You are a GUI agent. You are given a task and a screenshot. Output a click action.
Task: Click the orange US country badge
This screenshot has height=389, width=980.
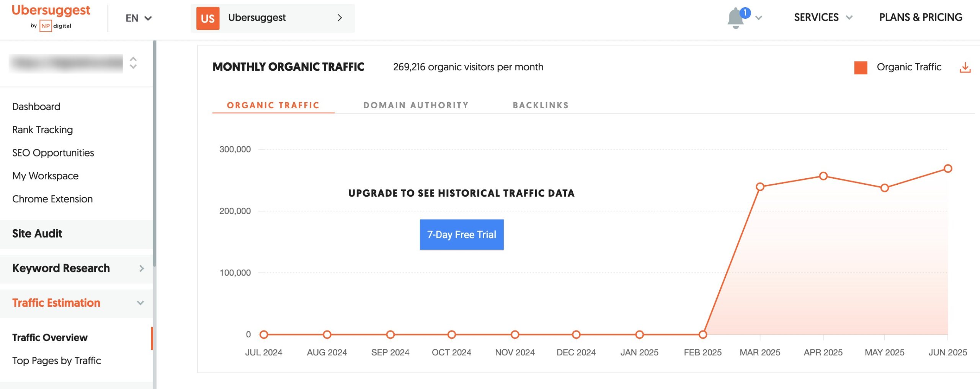[x=208, y=18]
